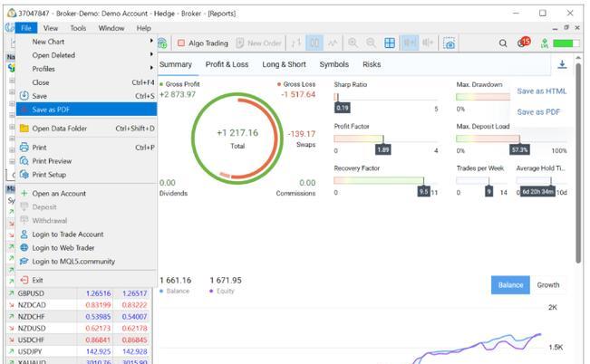
Task: Choose Close in the File menu
Action: [86, 82]
